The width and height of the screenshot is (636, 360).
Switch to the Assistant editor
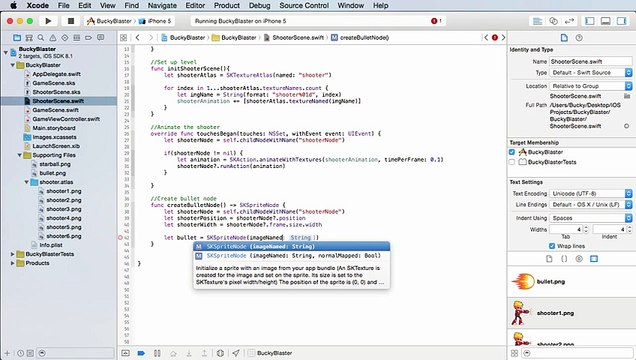tap(553, 21)
